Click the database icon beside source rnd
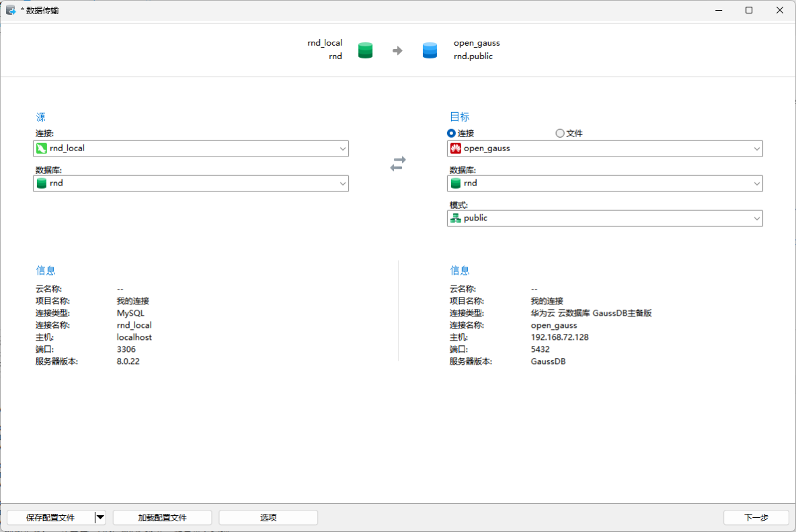 point(42,183)
